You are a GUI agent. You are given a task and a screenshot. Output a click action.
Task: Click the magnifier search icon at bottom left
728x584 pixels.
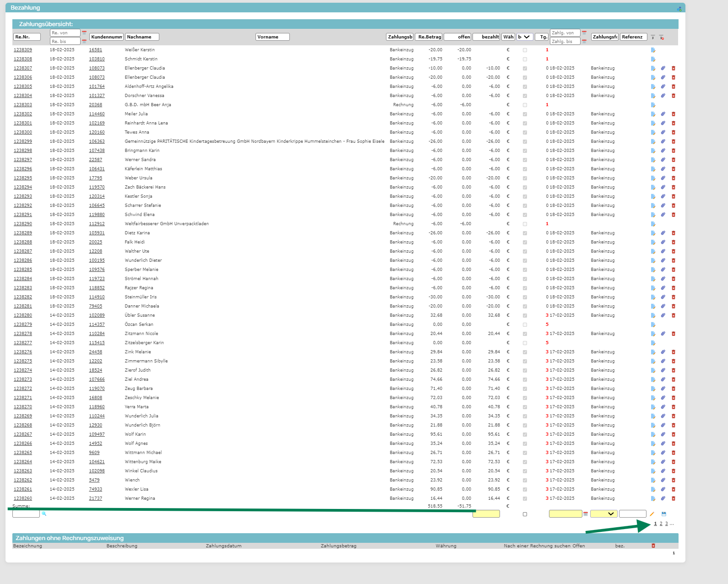click(44, 514)
